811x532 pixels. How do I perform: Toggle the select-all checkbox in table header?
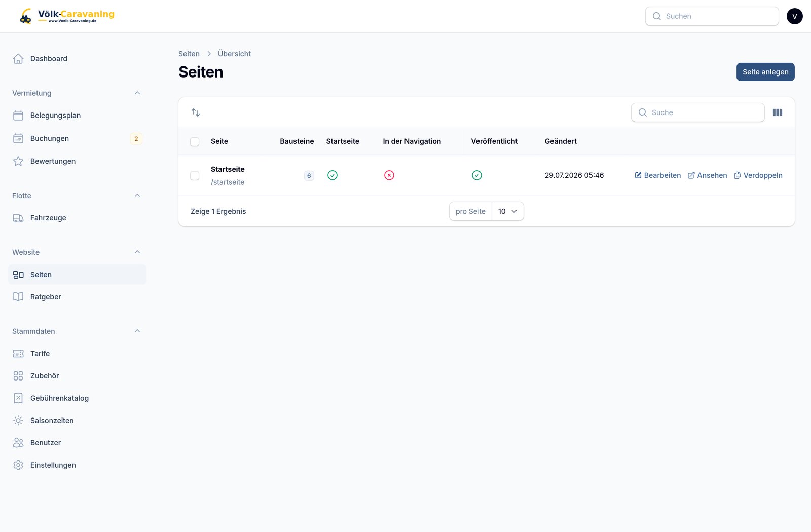(195, 142)
